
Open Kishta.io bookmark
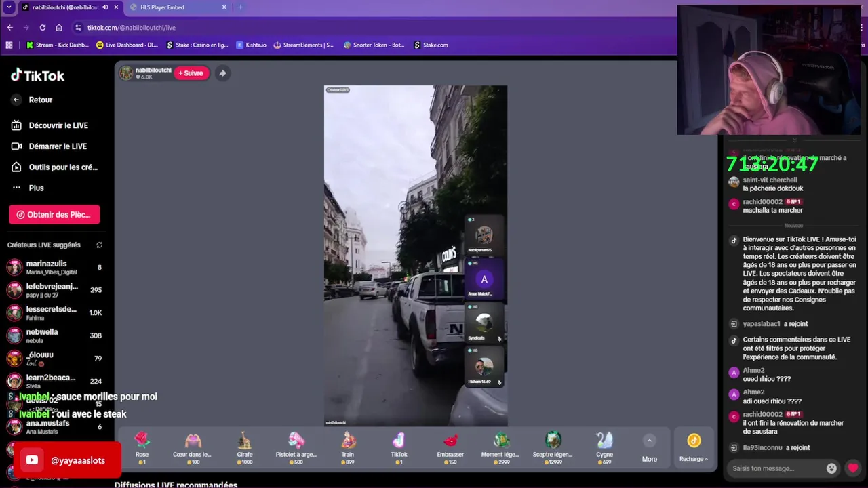coord(252,45)
